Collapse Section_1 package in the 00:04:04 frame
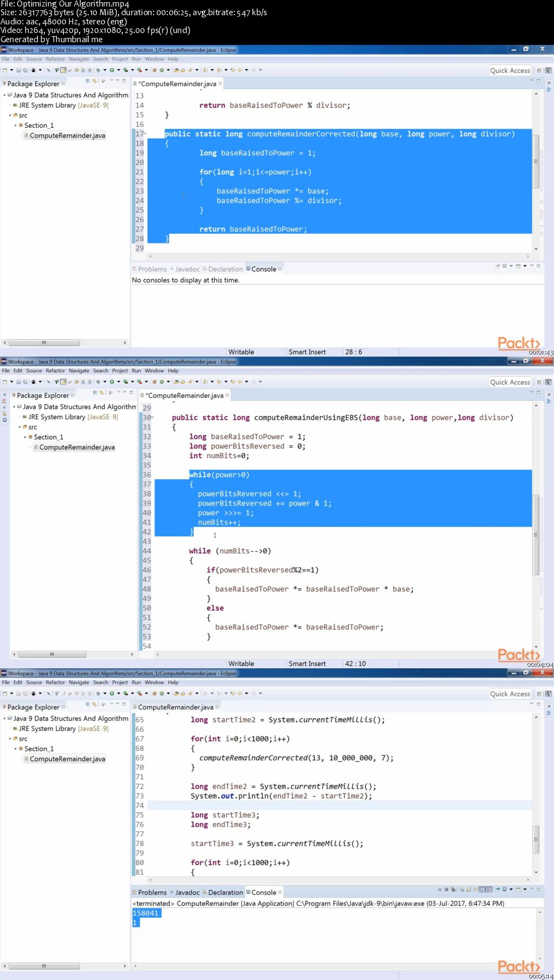This screenshot has height=980, width=554. pos(25,437)
